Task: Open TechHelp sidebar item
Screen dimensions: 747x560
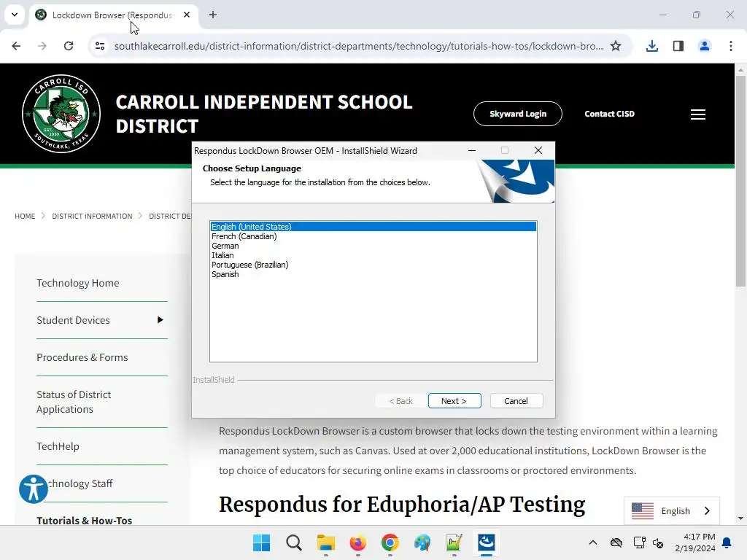Action: [58, 446]
